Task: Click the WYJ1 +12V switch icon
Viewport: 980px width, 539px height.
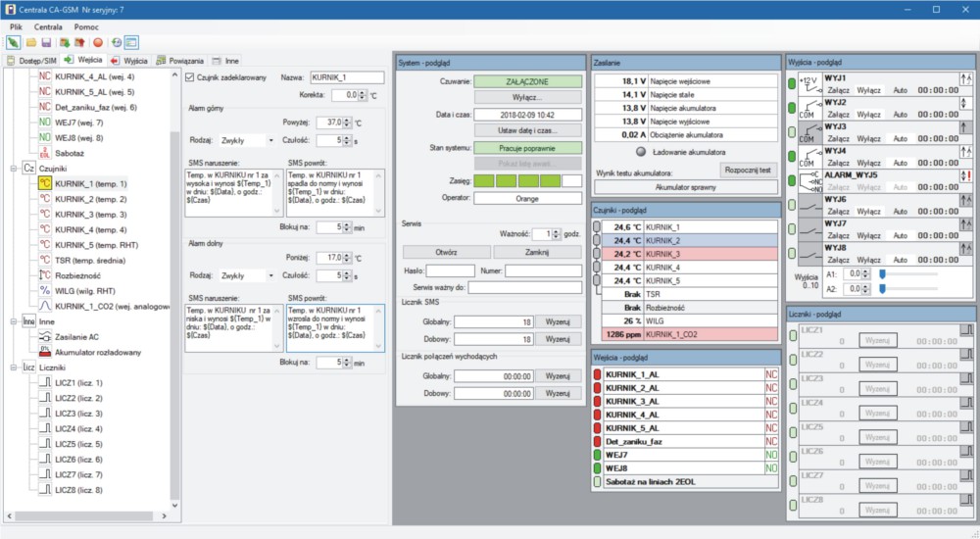Action: click(x=809, y=83)
